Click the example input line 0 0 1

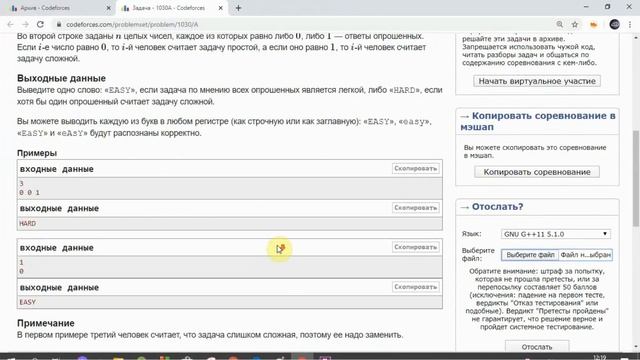pos(29,192)
